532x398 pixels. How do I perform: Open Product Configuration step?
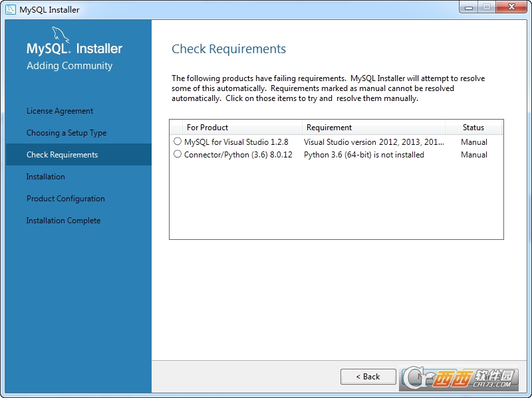pyautogui.click(x=65, y=199)
